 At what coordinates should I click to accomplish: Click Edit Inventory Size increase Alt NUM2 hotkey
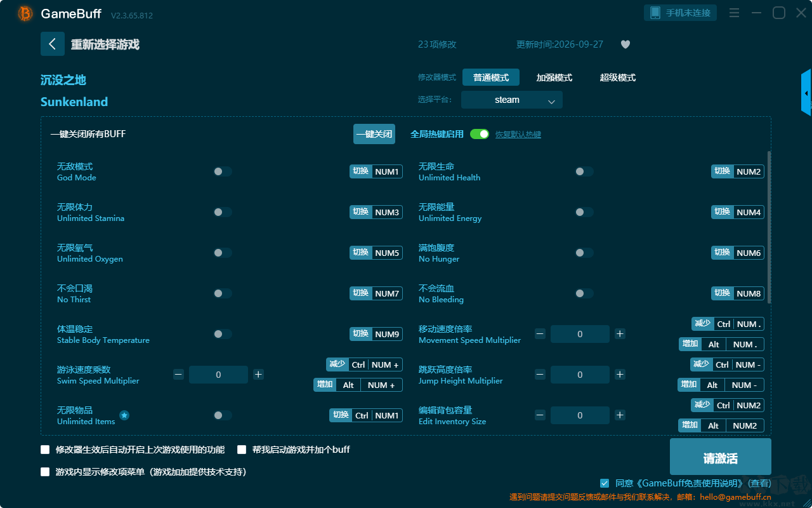[721, 425]
